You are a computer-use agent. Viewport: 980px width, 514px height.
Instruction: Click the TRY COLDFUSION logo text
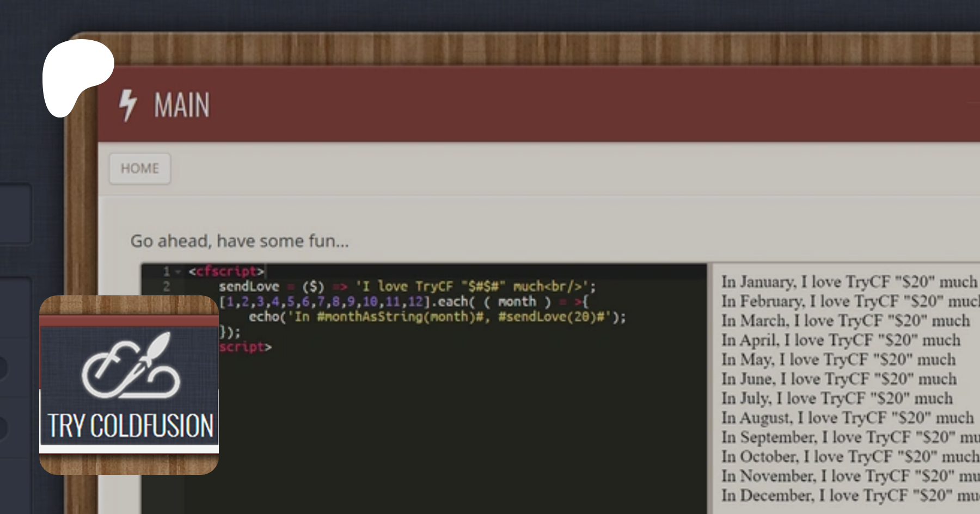tap(131, 425)
